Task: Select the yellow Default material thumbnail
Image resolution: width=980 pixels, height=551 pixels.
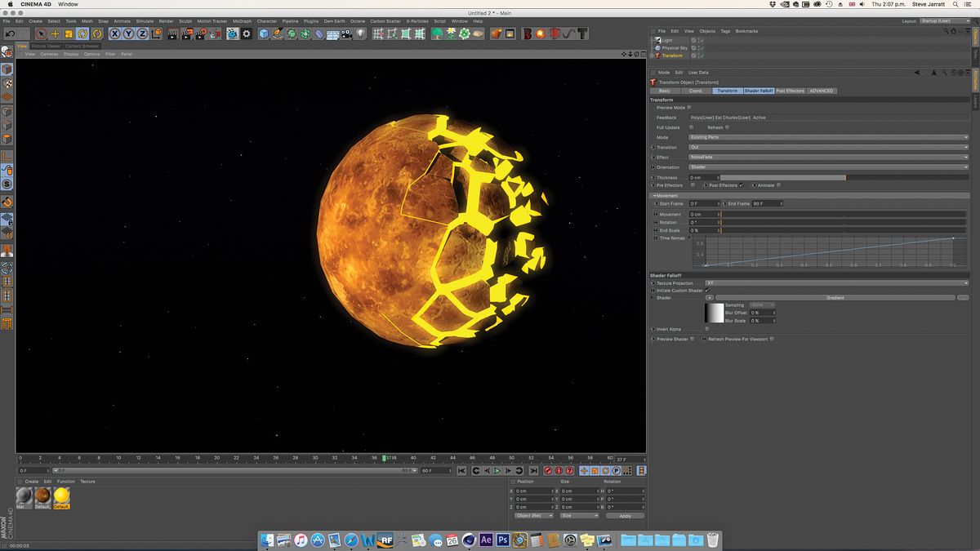Action: 60,496
